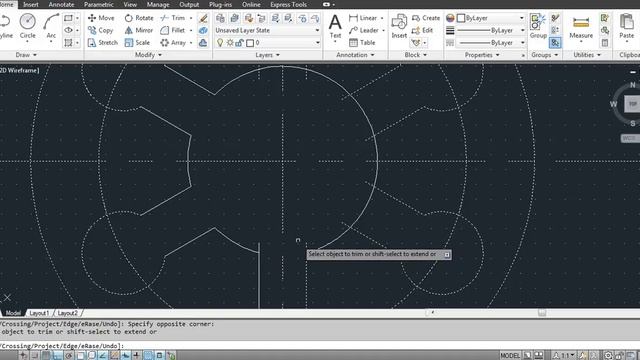This screenshot has width=640, height=360.
Task: Open the Parametric ribbon tab
Action: 99,4
